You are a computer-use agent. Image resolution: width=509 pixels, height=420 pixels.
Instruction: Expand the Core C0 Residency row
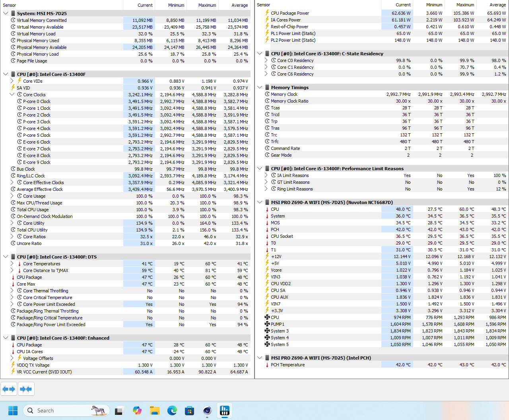[x=266, y=60]
